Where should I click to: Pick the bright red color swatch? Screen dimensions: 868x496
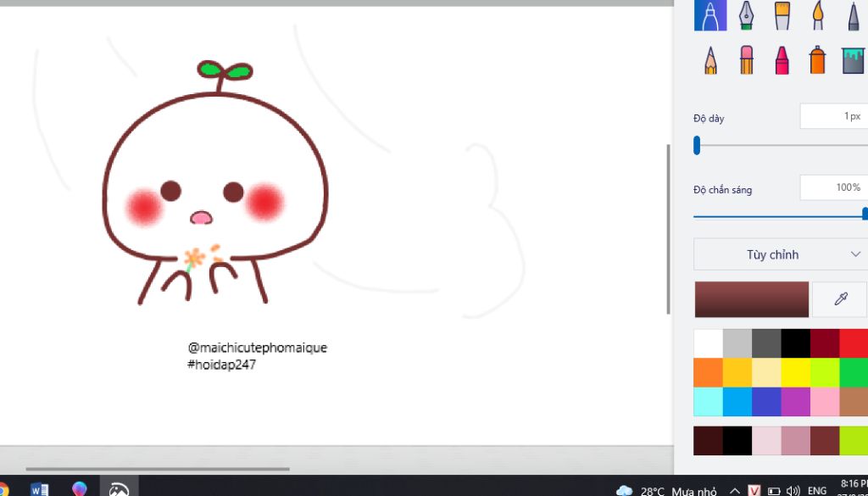[x=854, y=343]
